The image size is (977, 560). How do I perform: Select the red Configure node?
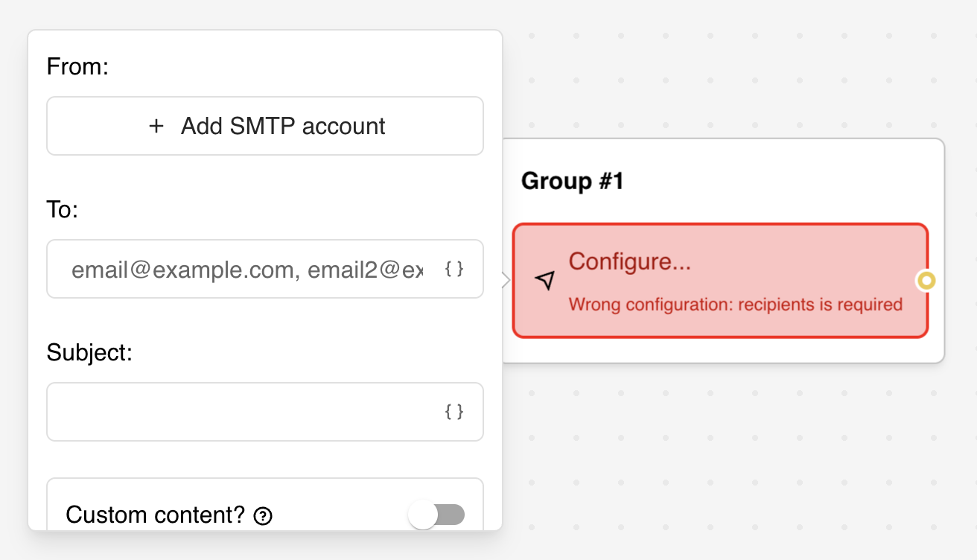click(719, 279)
